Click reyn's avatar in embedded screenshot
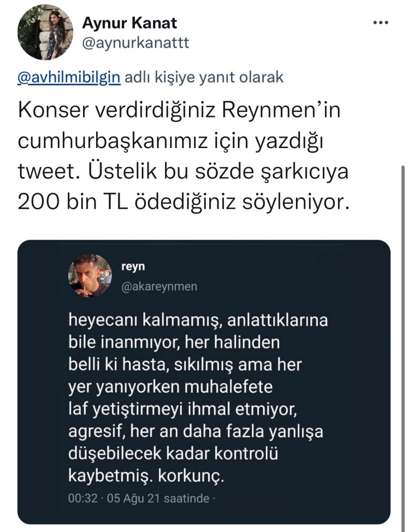The width and height of the screenshot is (408, 532). [90, 275]
